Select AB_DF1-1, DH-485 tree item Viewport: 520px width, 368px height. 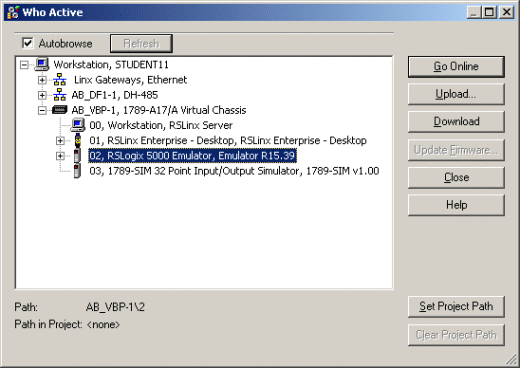[x=115, y=95]
